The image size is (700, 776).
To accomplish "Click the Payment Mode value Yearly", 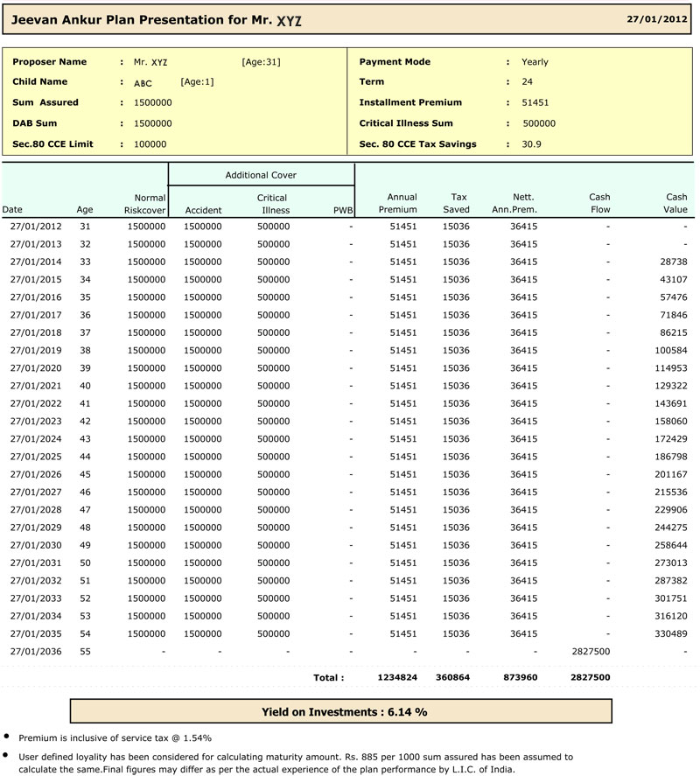I will 535,62.
